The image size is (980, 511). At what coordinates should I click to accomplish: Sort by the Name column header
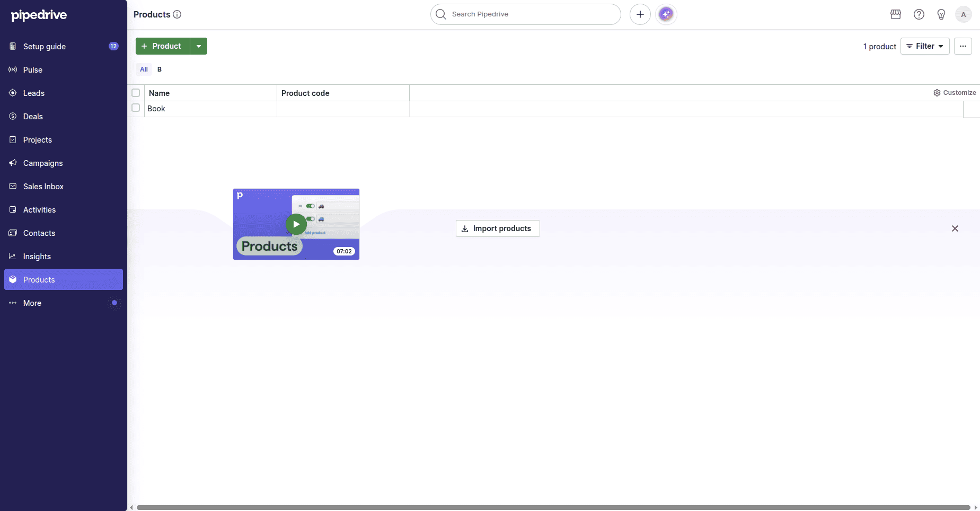click(x=210, y=93)
